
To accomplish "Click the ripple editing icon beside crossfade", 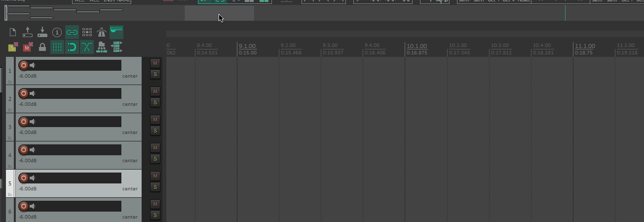I will pyautogui.click(x=102, y=47).
